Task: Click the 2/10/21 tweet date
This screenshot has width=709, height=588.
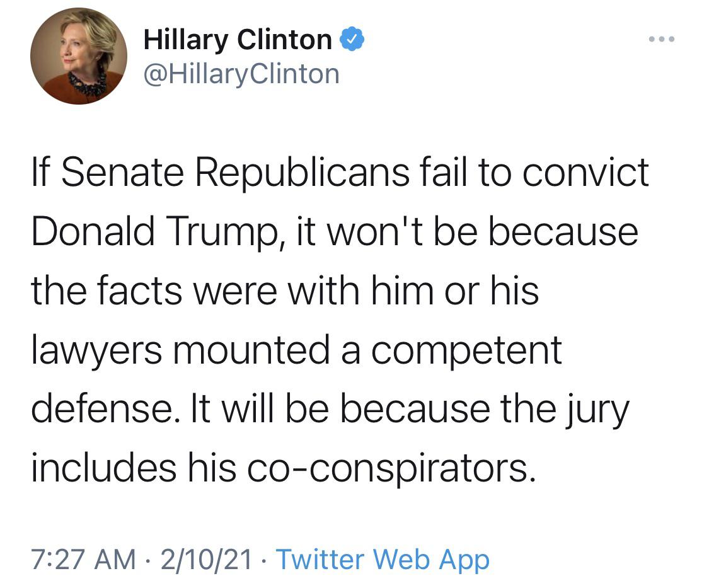Action: coord(207,558)
